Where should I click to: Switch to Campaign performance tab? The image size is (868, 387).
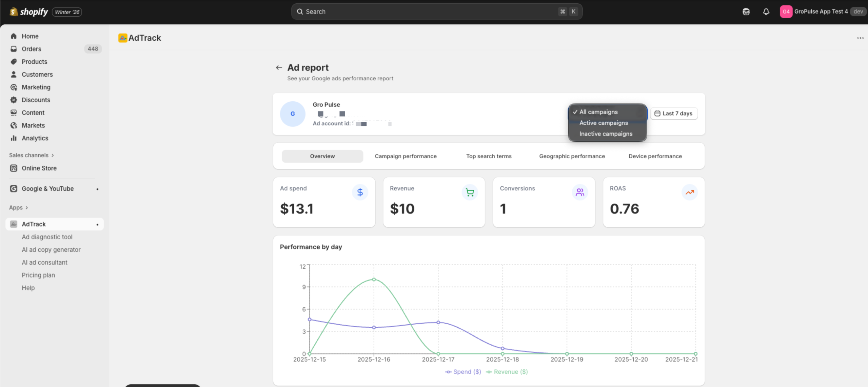point(406,156)
